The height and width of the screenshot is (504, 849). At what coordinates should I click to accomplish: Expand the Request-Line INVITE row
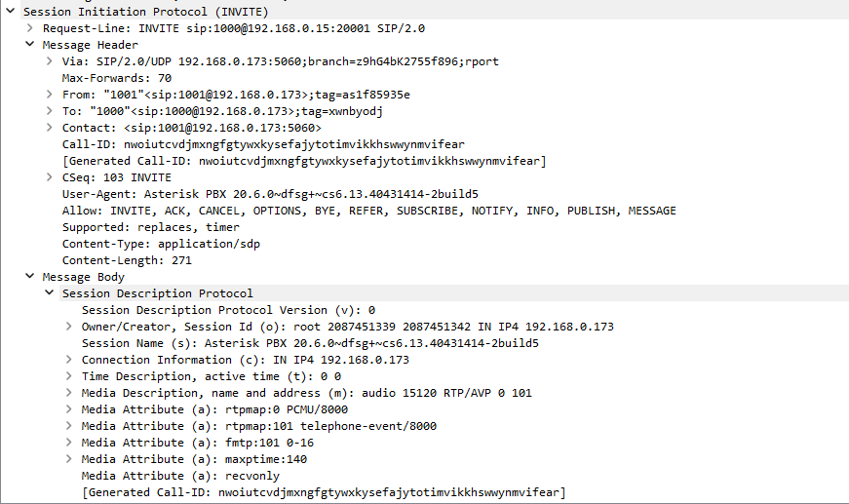click(x=30, y=27)
